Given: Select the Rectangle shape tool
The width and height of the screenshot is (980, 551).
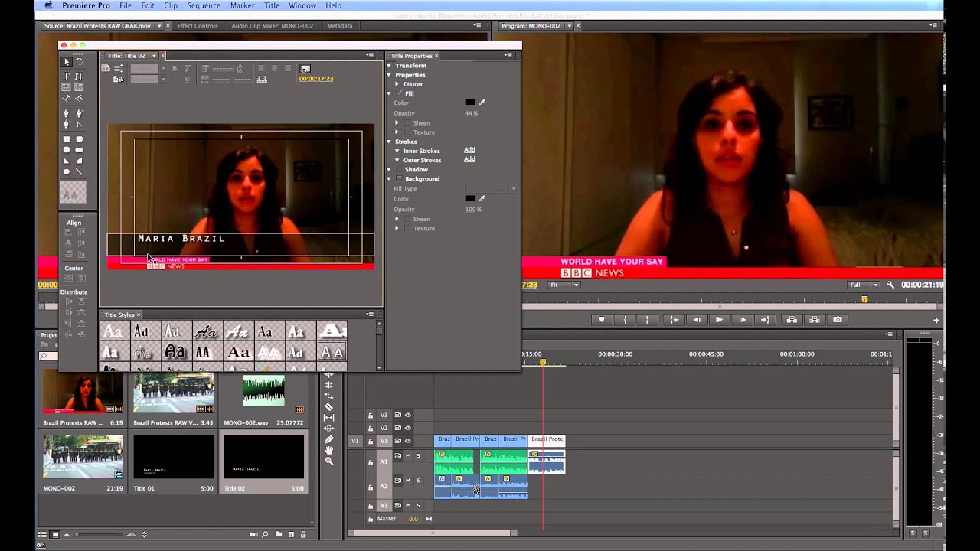Looking at the screenshot, I should click(67, 139).
